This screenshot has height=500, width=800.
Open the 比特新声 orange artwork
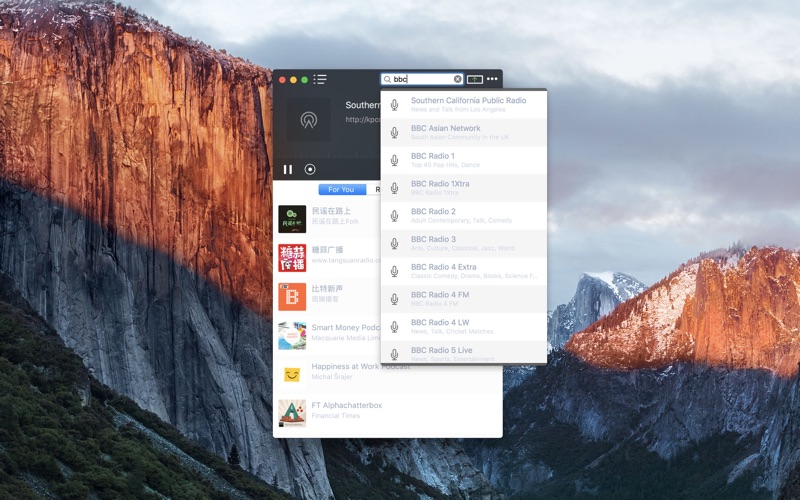coord(292,296)
